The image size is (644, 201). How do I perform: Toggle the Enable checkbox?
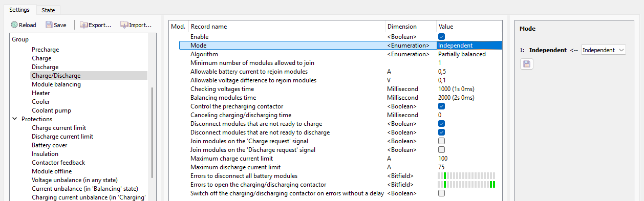click(x=441, y=37)
